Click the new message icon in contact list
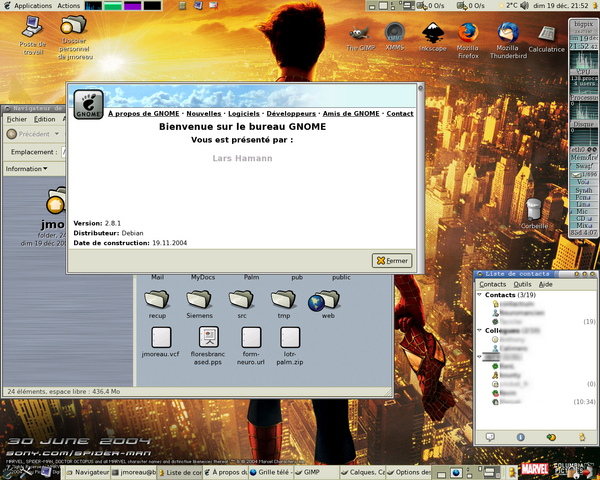 [490, 437]
